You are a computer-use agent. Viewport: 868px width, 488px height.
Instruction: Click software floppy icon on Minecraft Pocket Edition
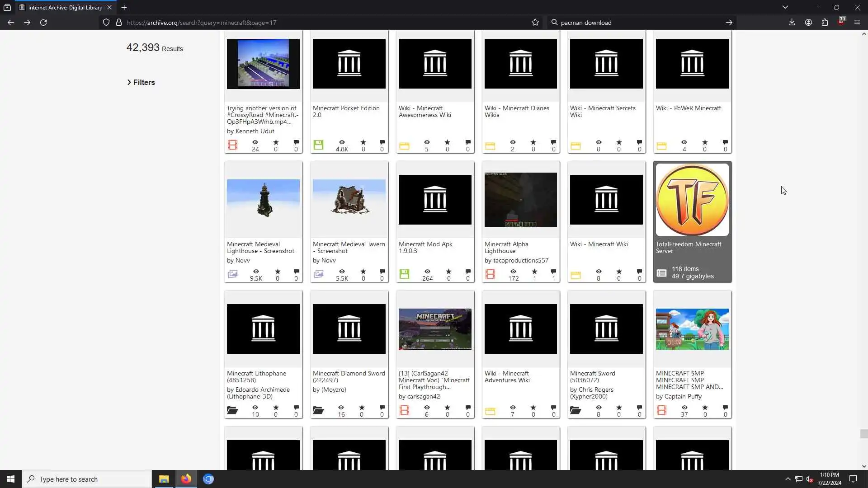coord(318,145)
